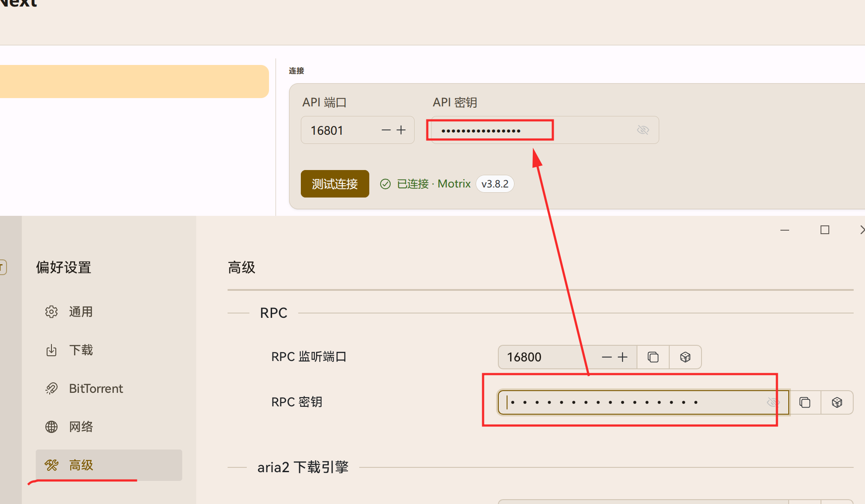
Task: Open the 网络 settings page
Action: [x=81, y=426]
